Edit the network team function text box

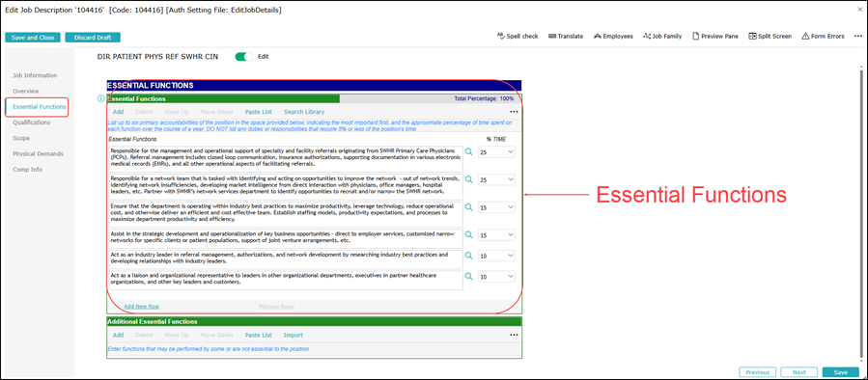(285, 186)
